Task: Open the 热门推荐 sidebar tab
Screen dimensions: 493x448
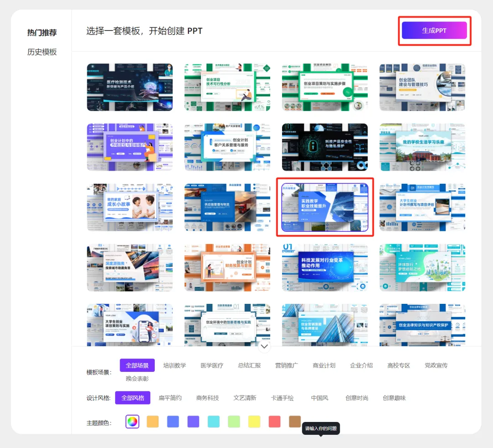Action: click(x=42, y=33)
